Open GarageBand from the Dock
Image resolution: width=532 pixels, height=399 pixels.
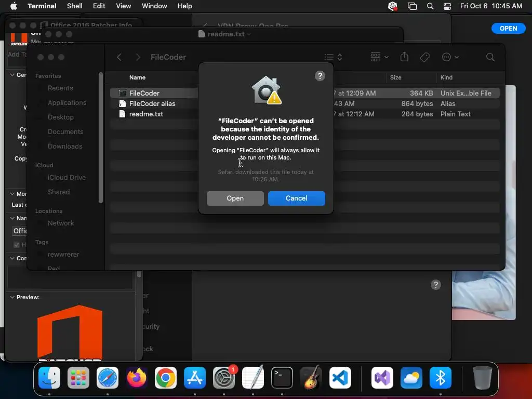(311, 378)
